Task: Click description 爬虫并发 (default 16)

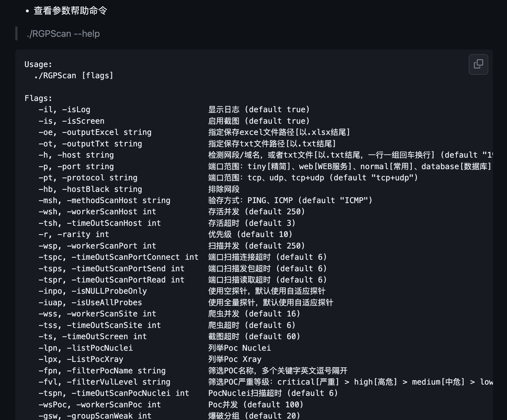Action: [x=254, y=314]
